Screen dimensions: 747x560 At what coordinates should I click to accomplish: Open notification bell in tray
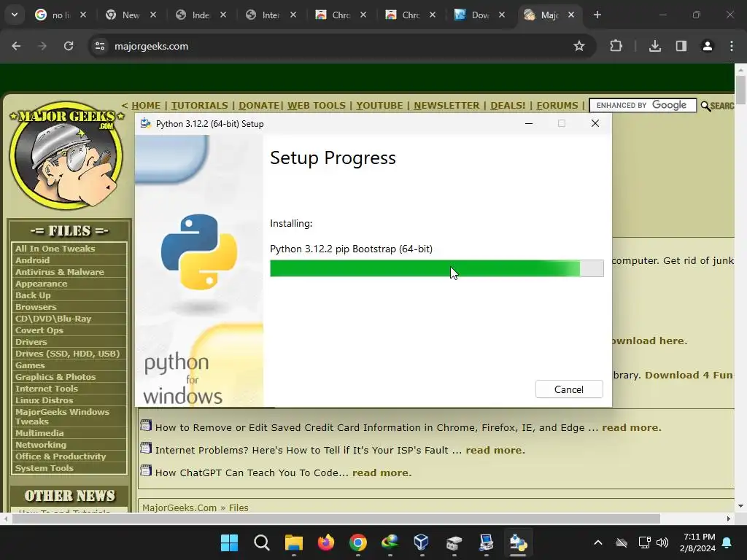point(727,542)
